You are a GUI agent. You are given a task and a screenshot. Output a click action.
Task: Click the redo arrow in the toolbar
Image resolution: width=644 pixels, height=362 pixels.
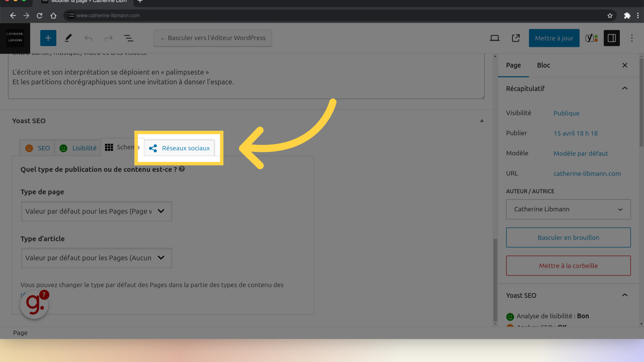click(x=109, y=38)
